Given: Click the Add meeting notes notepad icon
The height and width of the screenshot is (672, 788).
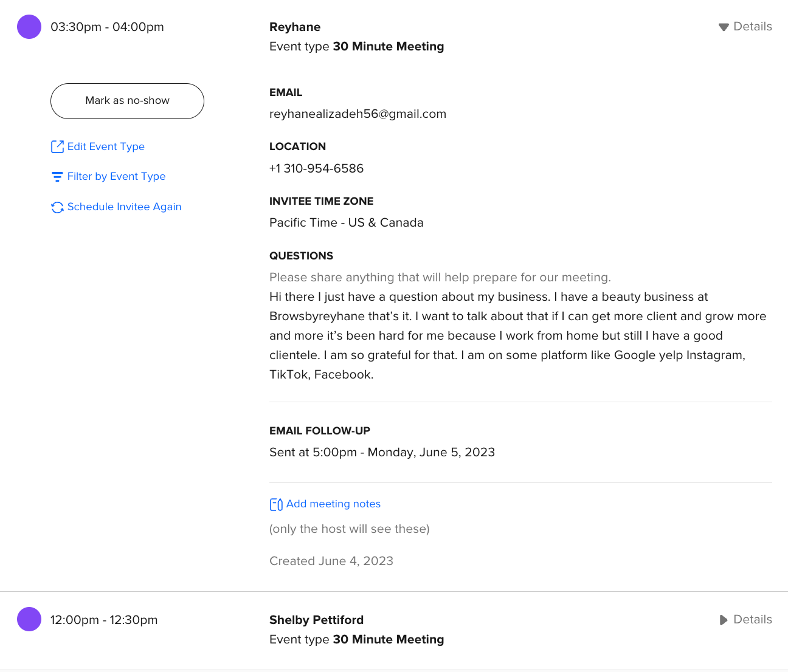Looking at the screenshot, I should click(x=276, y=504).
